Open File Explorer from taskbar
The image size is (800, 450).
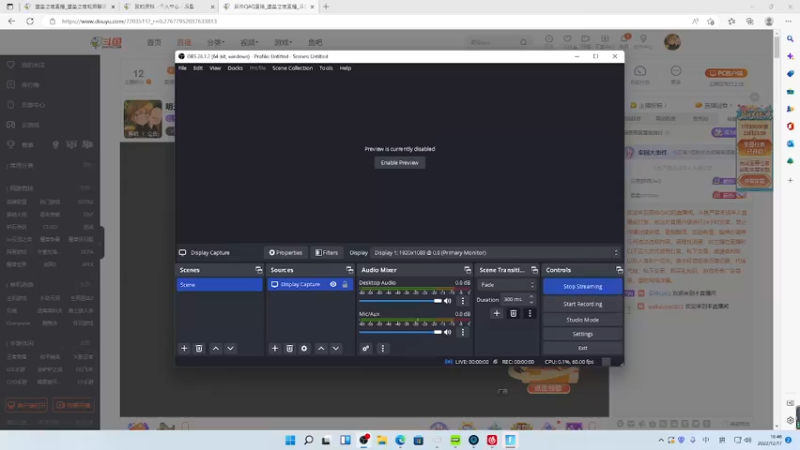[x=382, y=440]
